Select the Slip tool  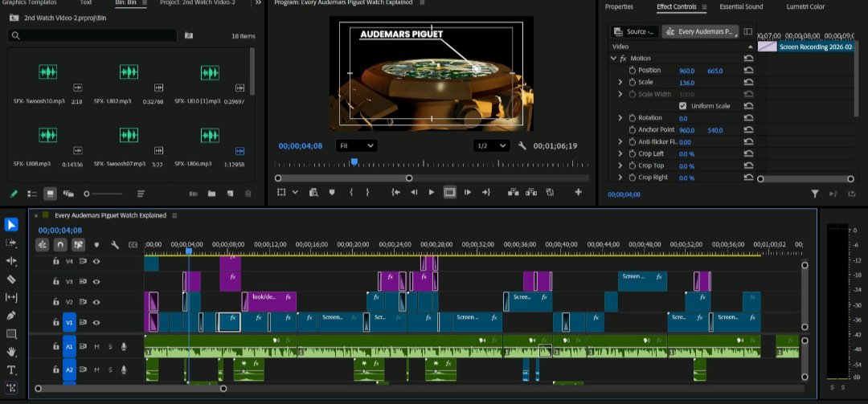click(x=11, y=298)
